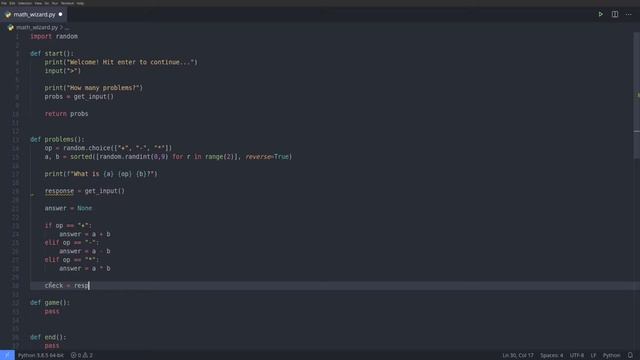Click 'def problems():' definition

pyautogui.click(x=57, y=140)
